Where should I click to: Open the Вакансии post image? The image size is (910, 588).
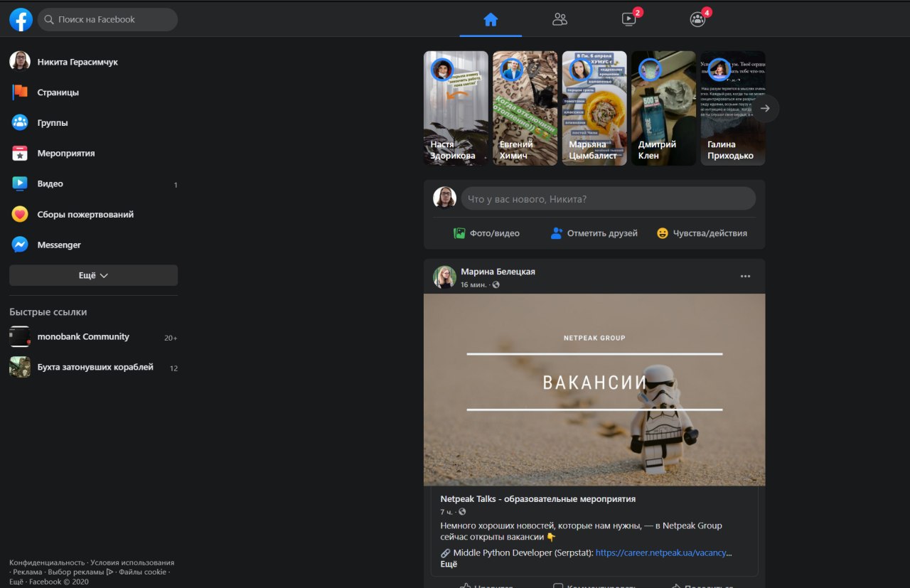(x=594, y=390)
